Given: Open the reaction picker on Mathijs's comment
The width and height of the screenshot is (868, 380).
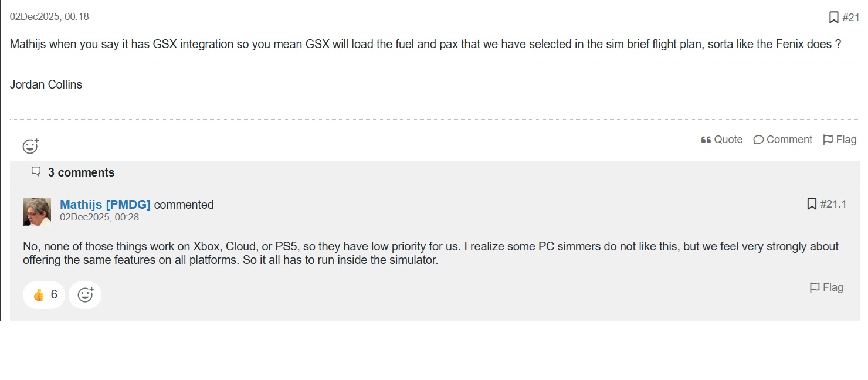Looking at the screenshot, I should [x=85, y=294].
